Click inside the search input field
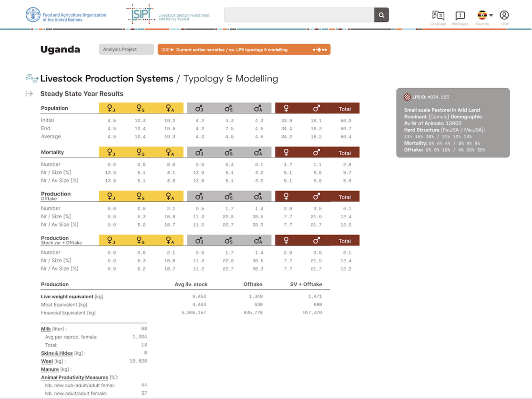532x399 pixels. coord(299,15)
